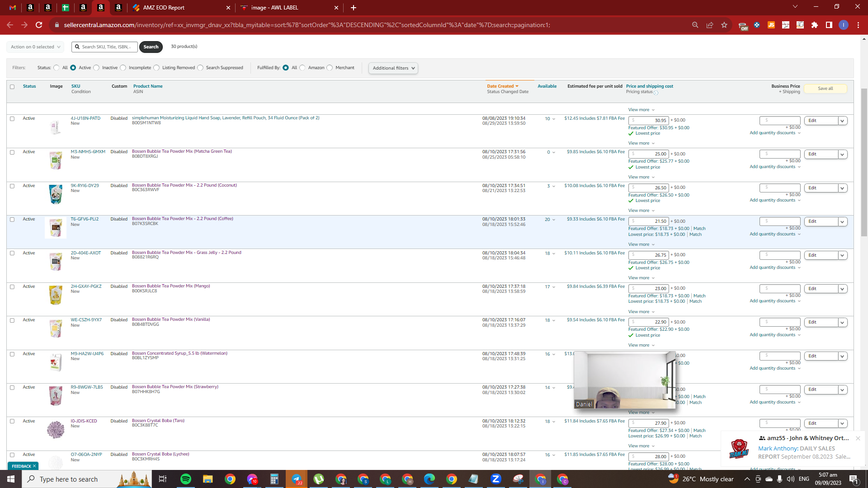868x488 pixels.
Task: Check the row for SKU T6-GFV6-PLI2
Action: (x=12, y=220)
